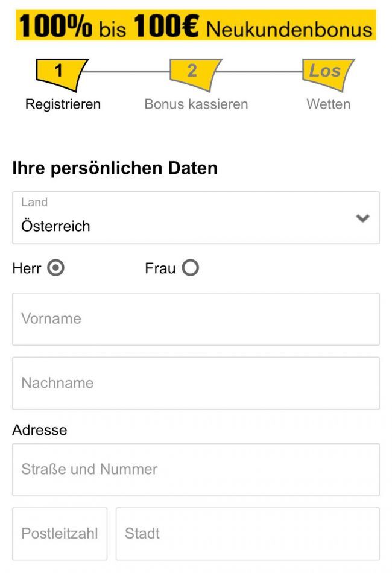This screenshot has width=392, height=573.
Task: Click the "Herr" text label
Action: (27, 268)
